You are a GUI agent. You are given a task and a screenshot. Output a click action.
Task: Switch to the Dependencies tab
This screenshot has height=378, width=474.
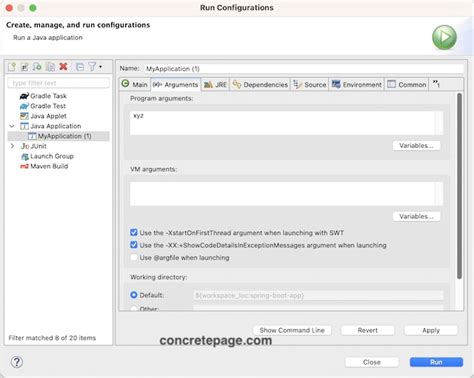[260, 84]
